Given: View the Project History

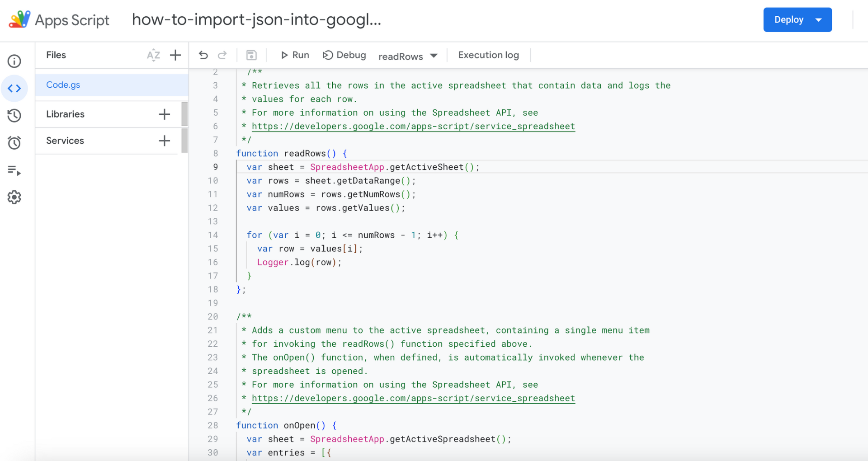Looking at the screenshot, I should click(x=14, y=116).
